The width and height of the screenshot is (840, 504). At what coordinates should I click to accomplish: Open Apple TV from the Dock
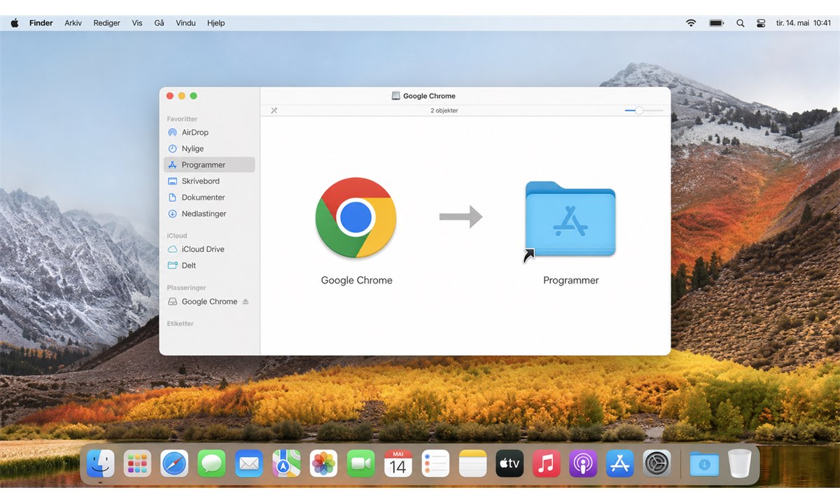pyautogui.click(x=510, y=463)
